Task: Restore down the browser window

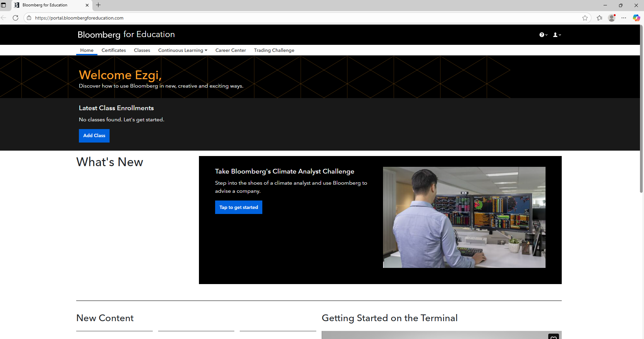Action: [x=621, y=5]
